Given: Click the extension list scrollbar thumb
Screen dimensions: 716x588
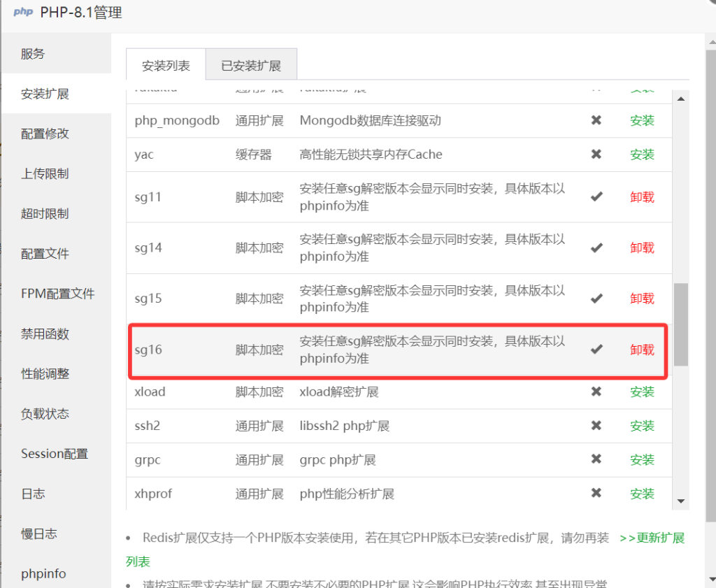Looking at the screenshot, I should 680,324.
